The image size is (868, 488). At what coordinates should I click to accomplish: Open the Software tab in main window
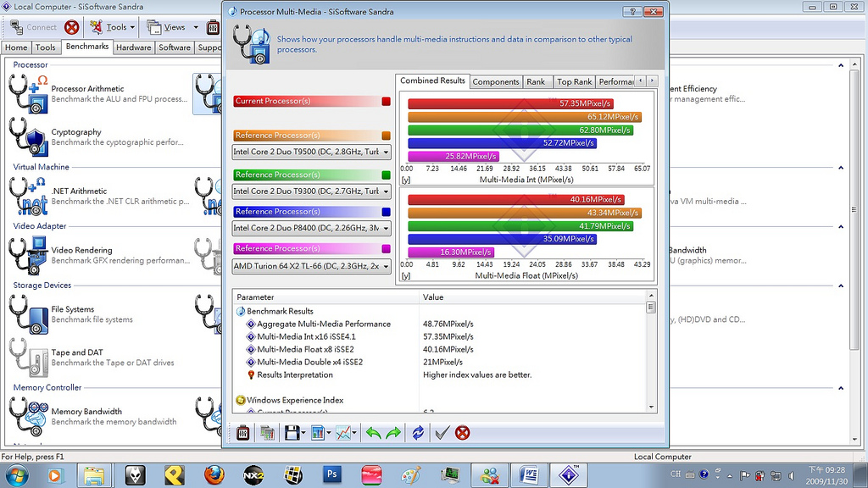point(175,47)
